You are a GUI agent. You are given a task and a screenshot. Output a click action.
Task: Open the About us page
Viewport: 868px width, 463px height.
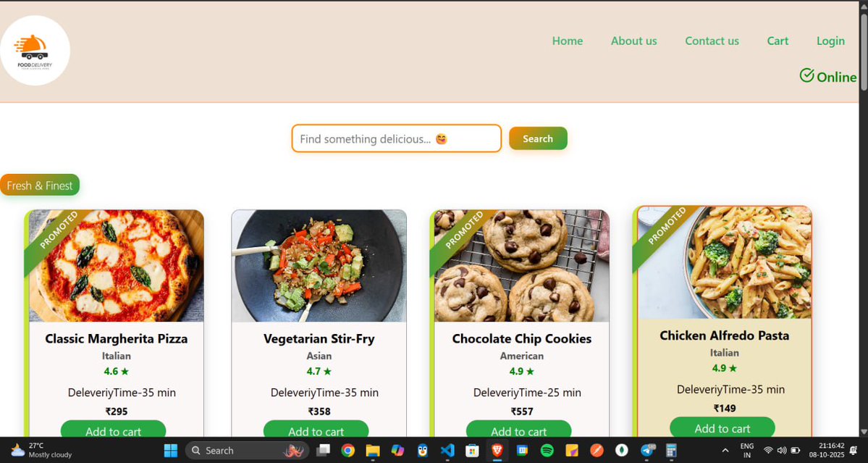point(634,41)
